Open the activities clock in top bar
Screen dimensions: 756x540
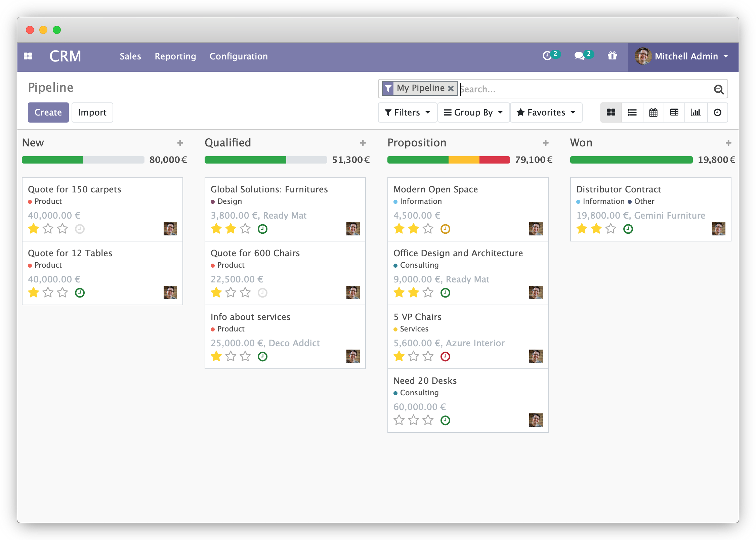pos(547,56)
